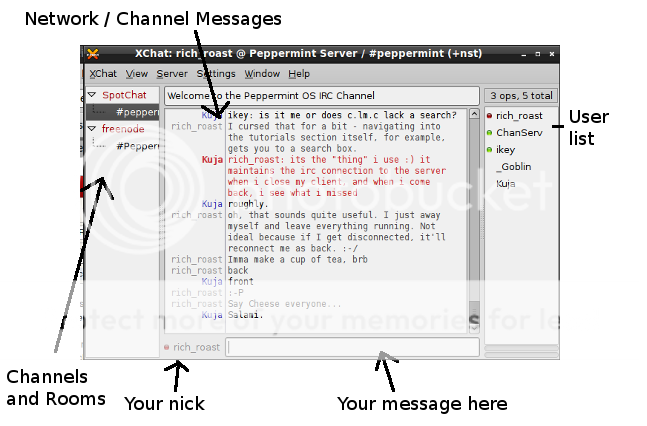Click red op status dot beside rich_roast
The width and height of the screenshot is (647, 426).
pyautogui.click(x=489, y=116)
